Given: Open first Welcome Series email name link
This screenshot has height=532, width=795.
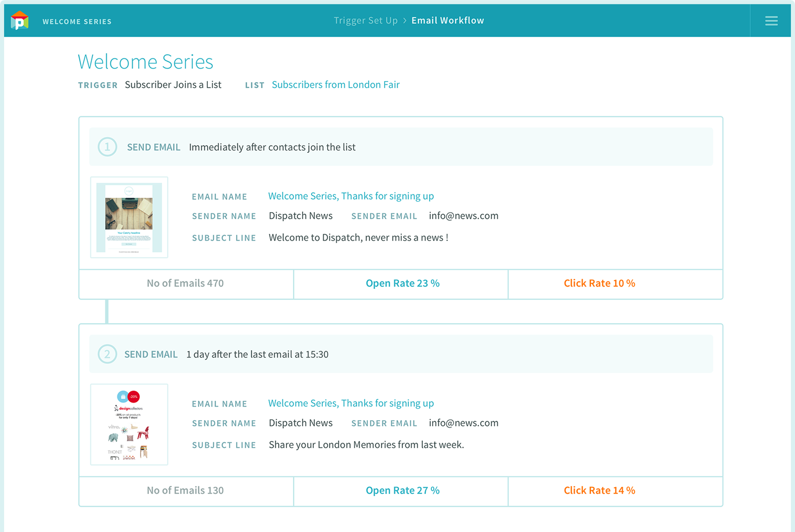Looking at the screenshot, I should [x=351, y=196].
